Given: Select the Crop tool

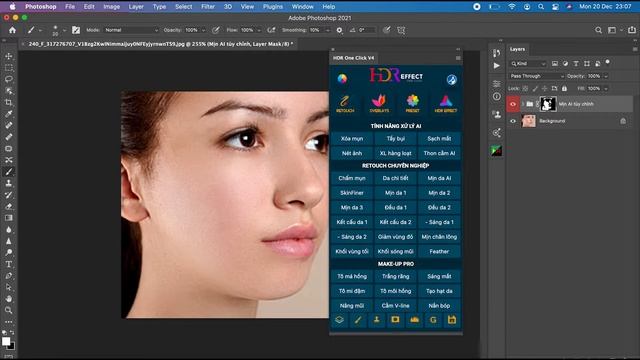Looking at the screenshot, I should point(9,102).
